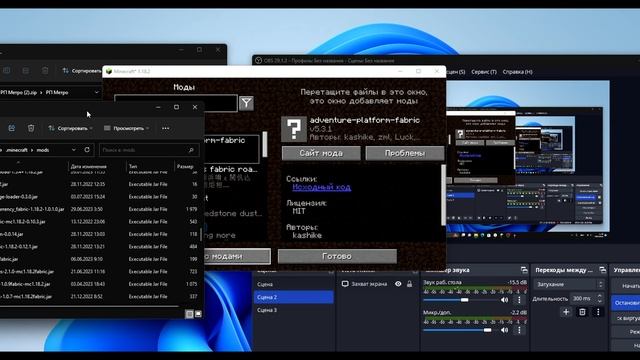The image size is (640, 360).
Task: Click the screen capture monitor icon in Sources
Action: click(x=345, y=284)
